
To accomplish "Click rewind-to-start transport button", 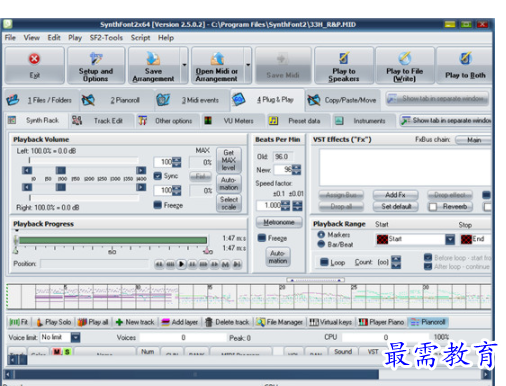I will pos(159,264).
